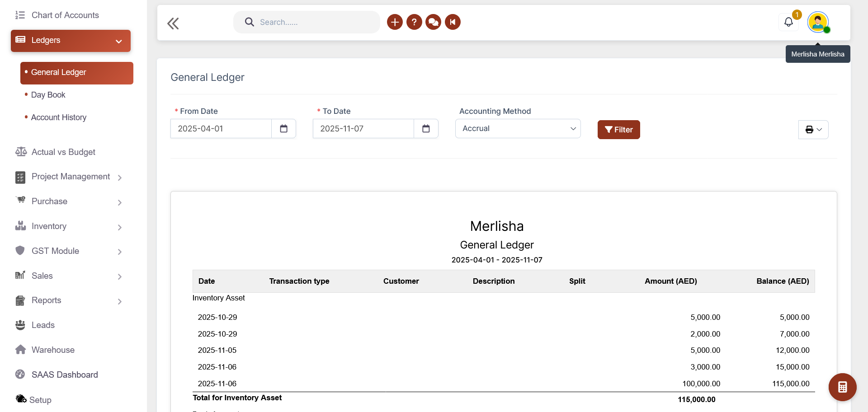Screen dimensions: 868x412
Task: Apply the Filter button
Action: pyautogui.click(x=618, y=130)
